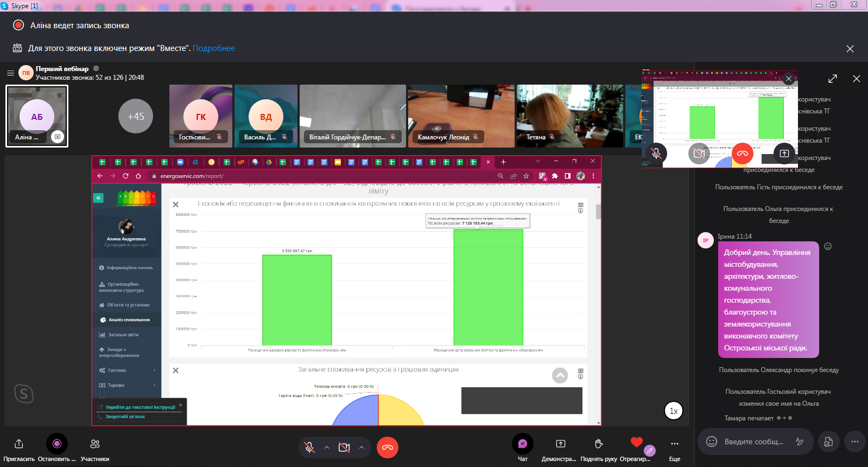Open call settings gear next to Перший вебінар
Screen dimensions: 868x467
tap(96, 68)
